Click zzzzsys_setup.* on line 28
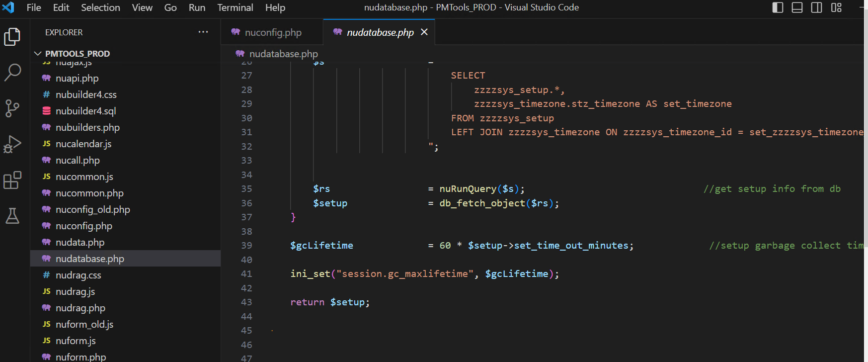The image size is (868, 362). point(517,90)
